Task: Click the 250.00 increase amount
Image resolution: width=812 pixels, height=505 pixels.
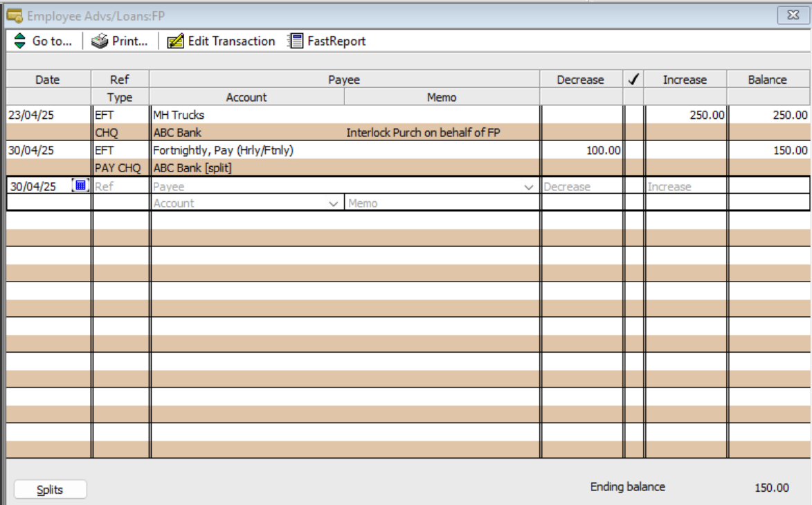Action: [707, 115]
